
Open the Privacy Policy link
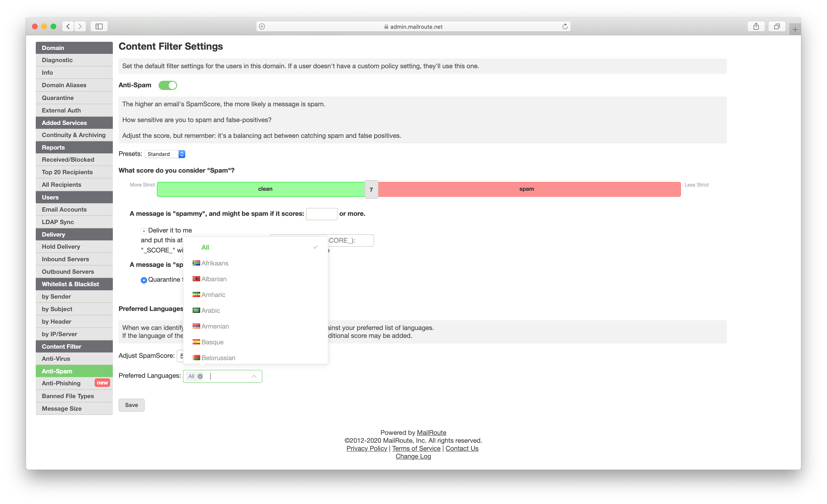367,448
